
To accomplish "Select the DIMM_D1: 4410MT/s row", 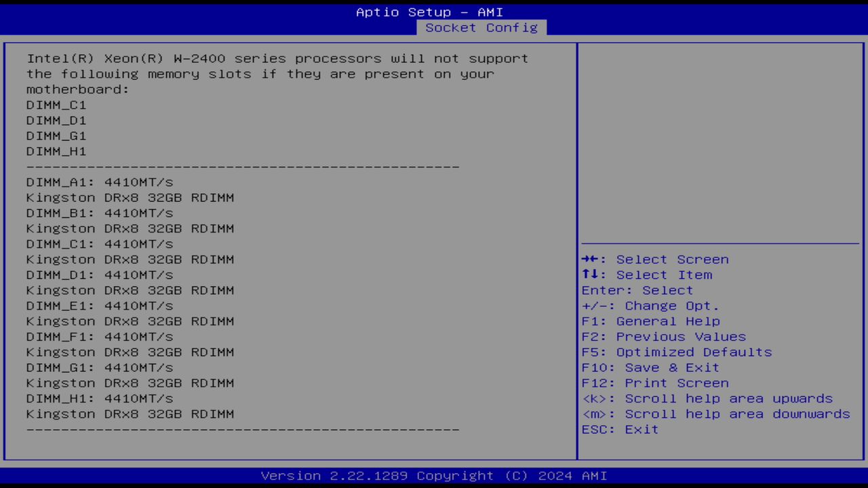I will [100, 274].
